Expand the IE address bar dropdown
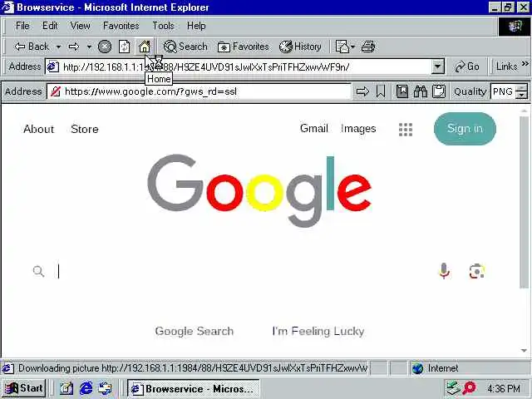This screenshot has width=532, height=399. (x=438, y=66)
